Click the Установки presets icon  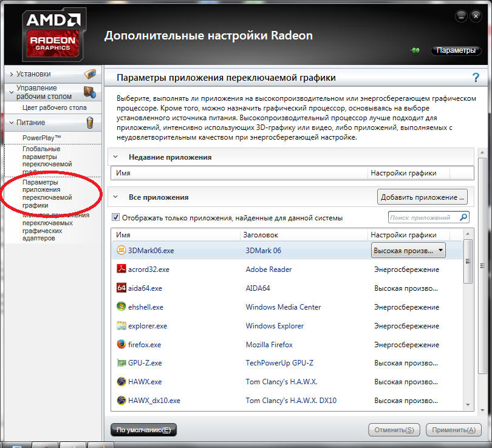90,74
